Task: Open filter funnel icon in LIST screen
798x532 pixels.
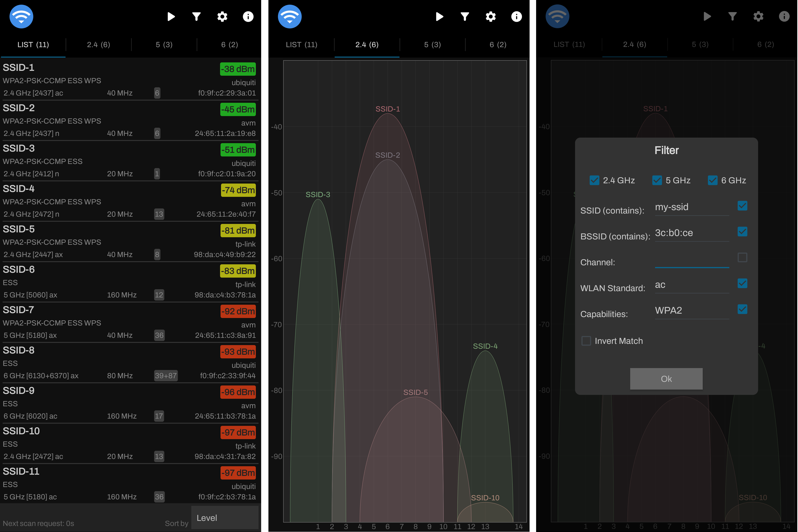Action: (x=196, y=17)
